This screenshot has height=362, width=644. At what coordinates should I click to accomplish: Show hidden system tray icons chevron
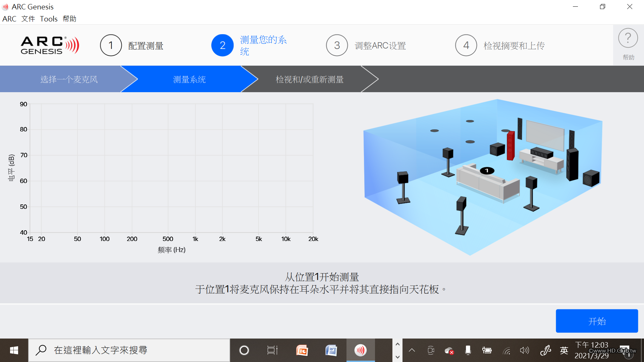click(412, 350)
